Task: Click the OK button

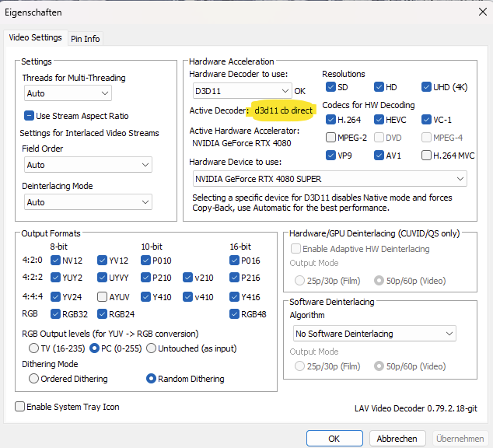Action: [x=334, y=438]
